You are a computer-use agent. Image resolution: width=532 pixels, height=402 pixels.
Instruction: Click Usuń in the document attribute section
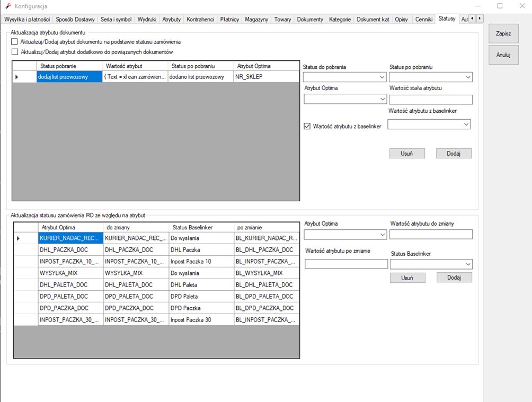(407, 154)
